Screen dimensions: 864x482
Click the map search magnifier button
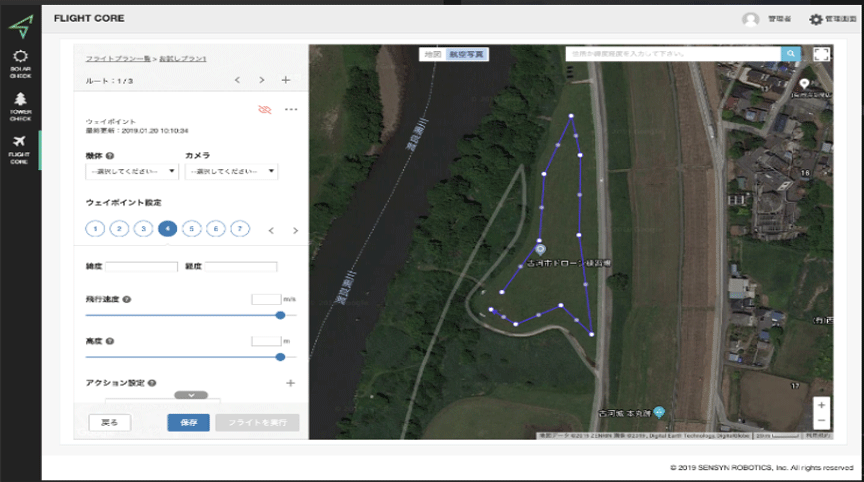coord(791,53)
